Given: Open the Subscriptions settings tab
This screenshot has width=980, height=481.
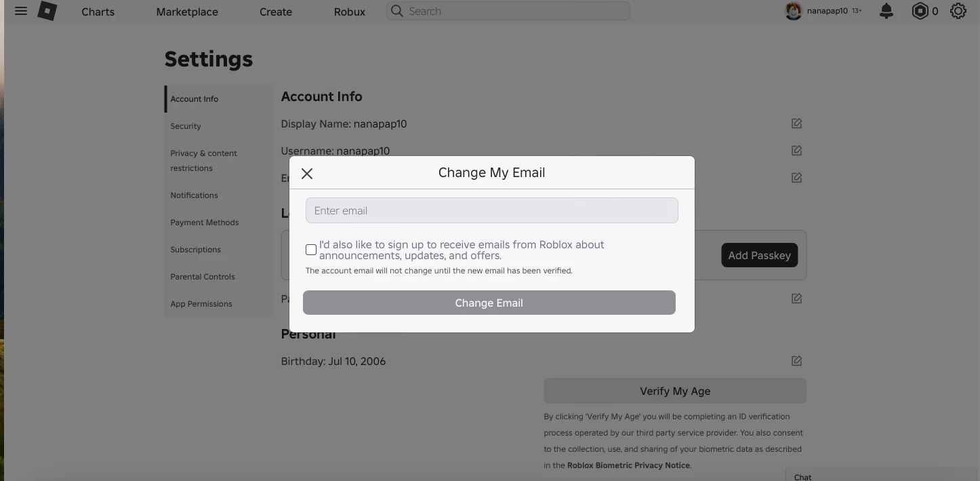Looking at the screenshot, I should pos(219,250).
